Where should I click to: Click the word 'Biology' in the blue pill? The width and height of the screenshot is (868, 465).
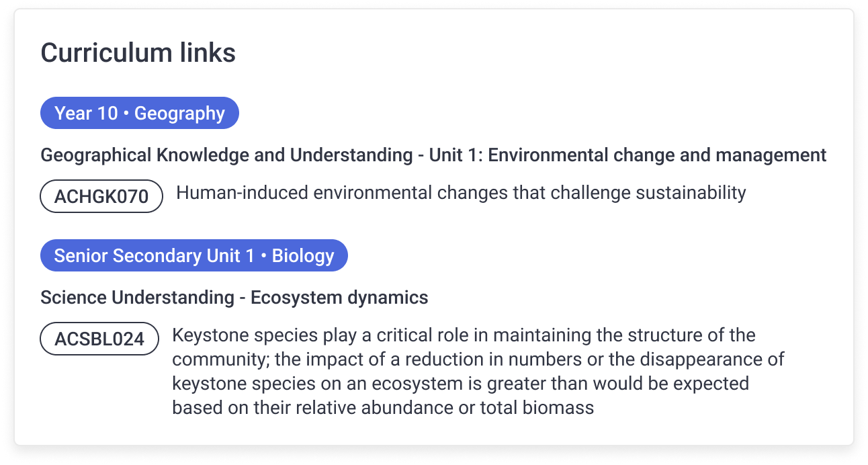point(303,255)
